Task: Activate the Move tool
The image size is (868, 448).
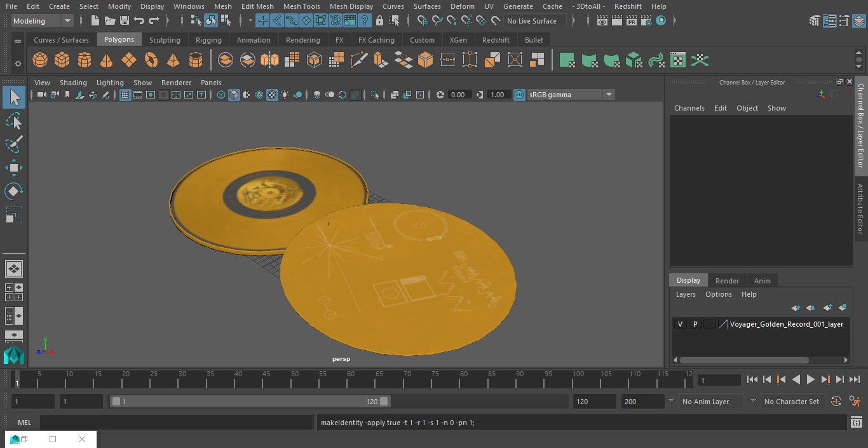Action: pyautogui.click(x=14, y=168)
